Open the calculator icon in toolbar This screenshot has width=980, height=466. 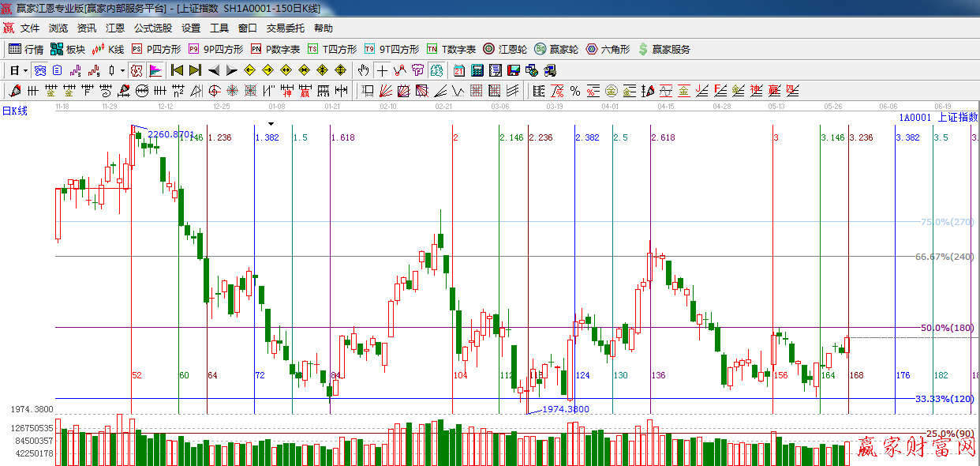[477, 70]
